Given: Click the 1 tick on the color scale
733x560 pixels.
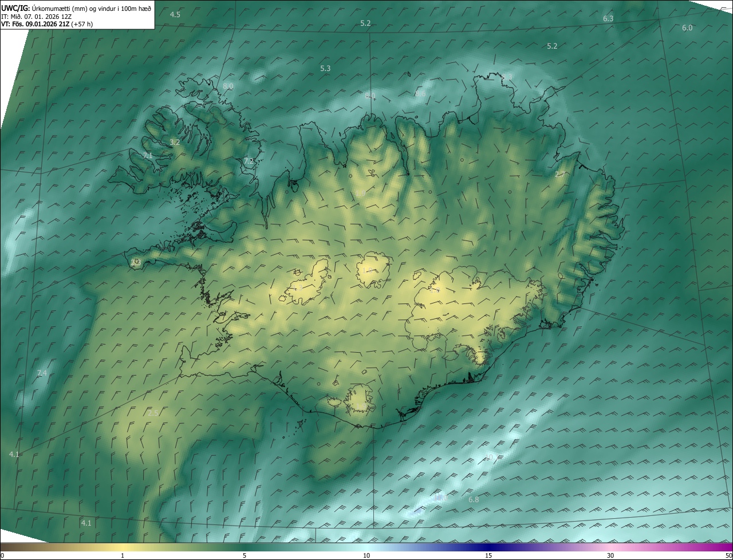Looking at the screenshot, I should coord(123,555).
